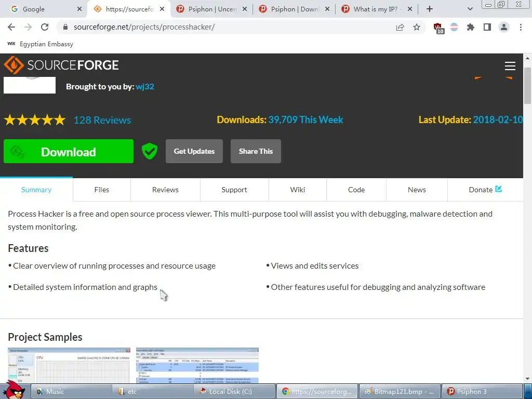Image resolution: width=532 pixels, height=399 pixels.
Task: Click the green verified shield badge
Action: tap(149, 151)
